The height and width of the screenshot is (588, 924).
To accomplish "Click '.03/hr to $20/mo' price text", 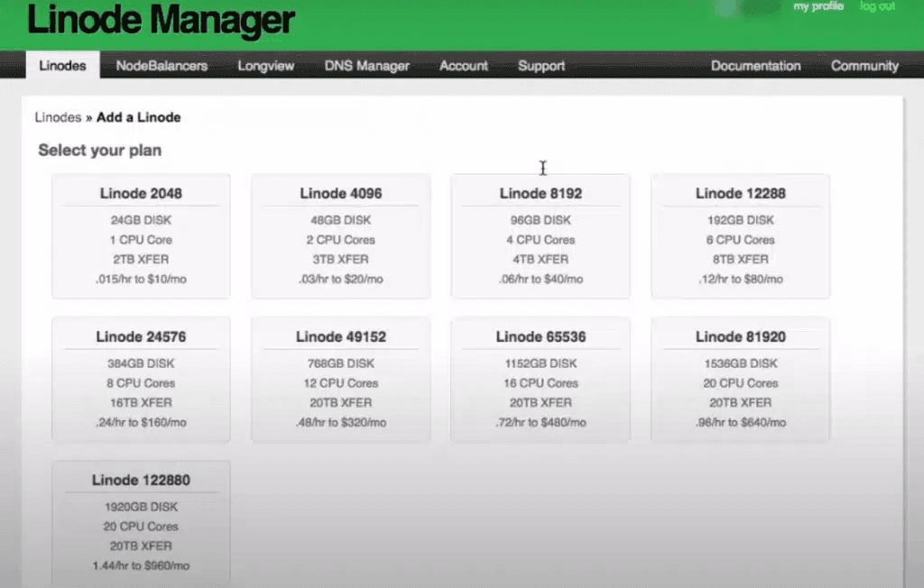I will [x=340, y=279].
